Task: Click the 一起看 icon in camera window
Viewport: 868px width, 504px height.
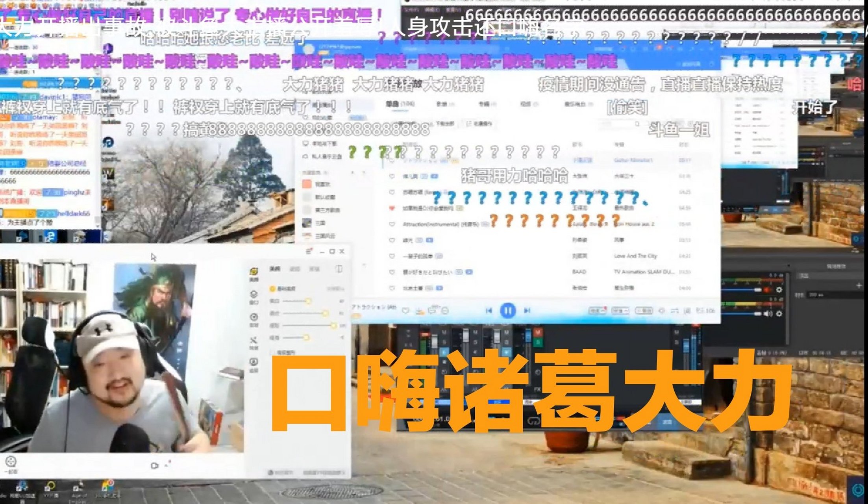Action: [x=11, y=464]
